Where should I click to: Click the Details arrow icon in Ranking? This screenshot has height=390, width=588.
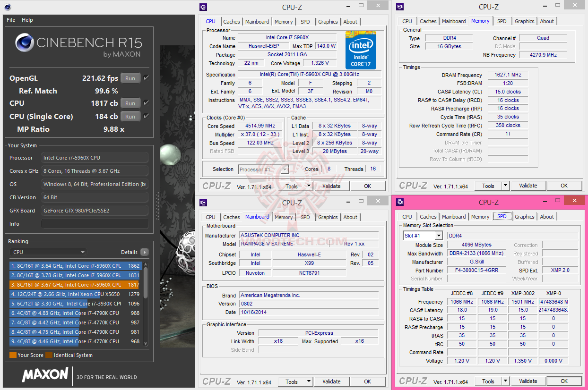(x=144, y=252)
